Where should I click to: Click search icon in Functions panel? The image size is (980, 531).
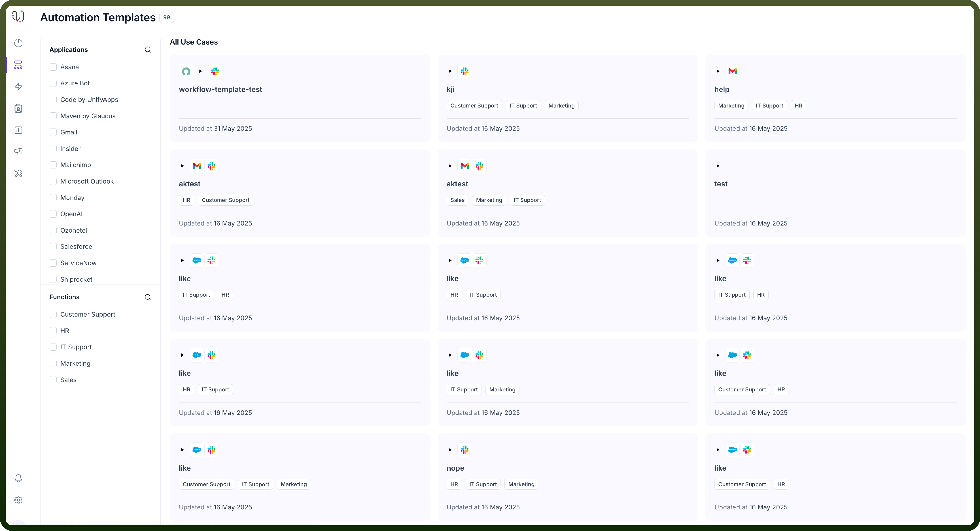click(148, 297)
